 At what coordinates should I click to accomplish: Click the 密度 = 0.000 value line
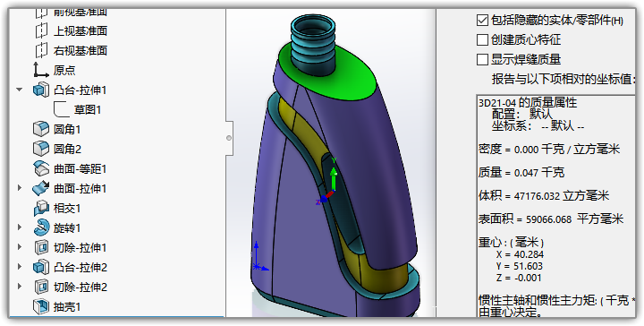point(549,149)
